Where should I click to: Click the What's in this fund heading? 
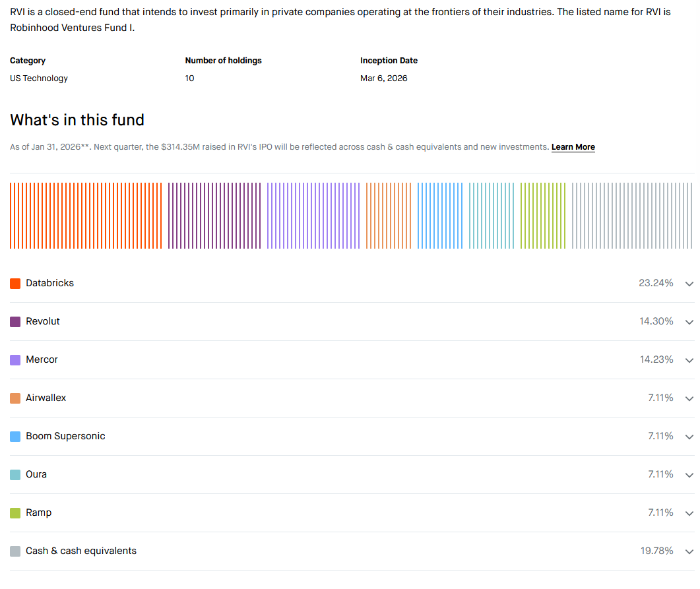77,120
